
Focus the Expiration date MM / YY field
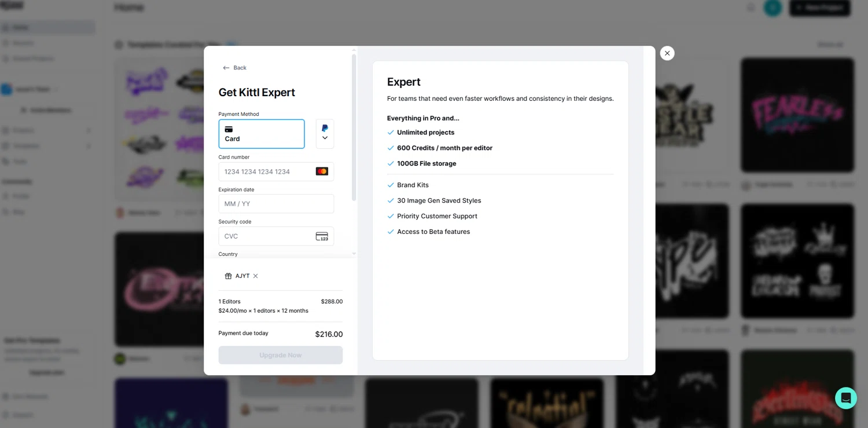coord(276,204)
